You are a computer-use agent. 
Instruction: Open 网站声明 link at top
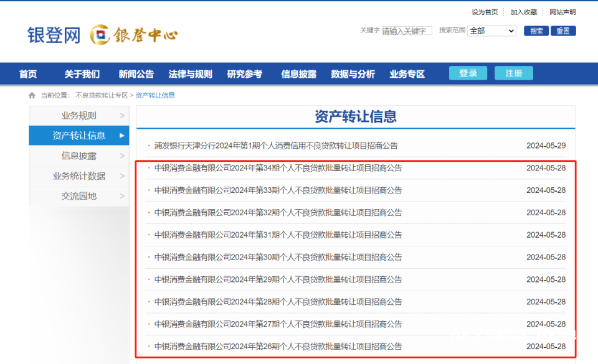point(562,12)
